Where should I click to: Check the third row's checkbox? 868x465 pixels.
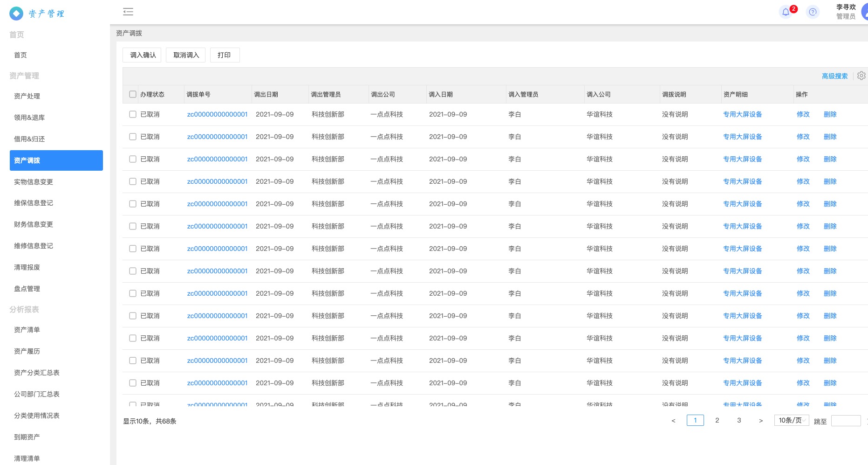coord(133,159)
